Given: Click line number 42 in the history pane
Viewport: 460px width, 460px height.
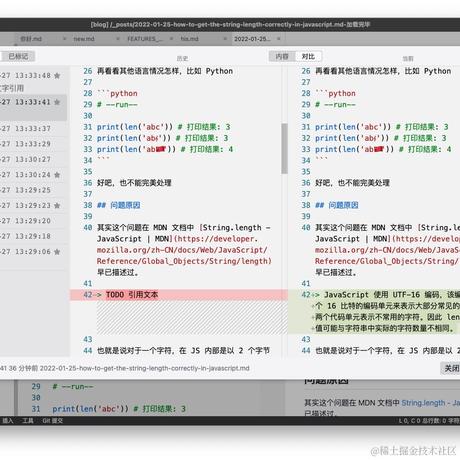Looking at the screenshot, I should pyautogui.click(x=88, y=295).
